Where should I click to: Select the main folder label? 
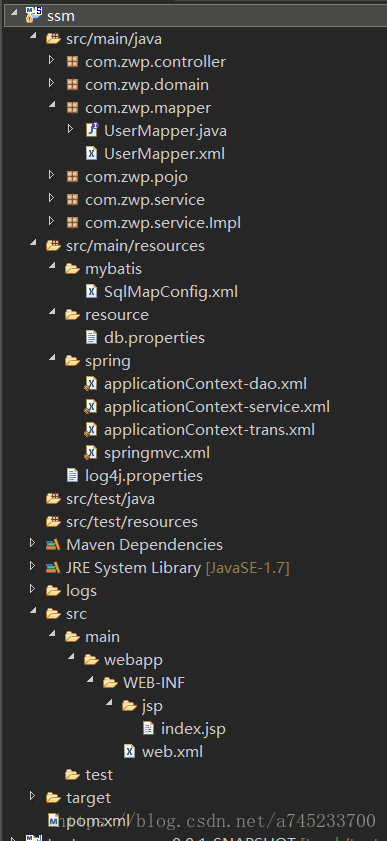pos(102,637)
